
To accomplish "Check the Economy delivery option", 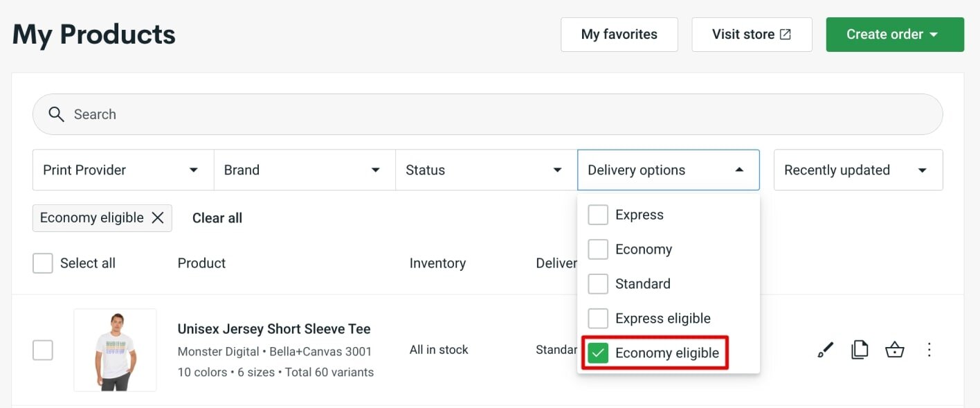I will tap(598, 249).
